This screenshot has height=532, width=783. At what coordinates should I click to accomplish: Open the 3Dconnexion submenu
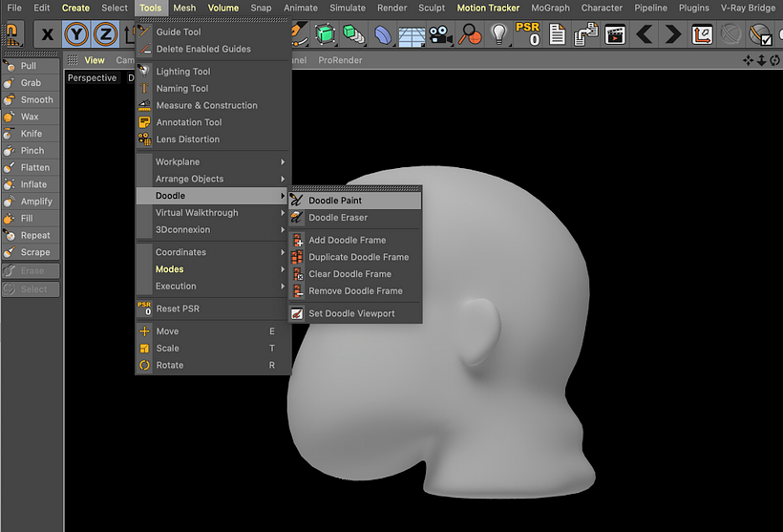tap(214, 230)
